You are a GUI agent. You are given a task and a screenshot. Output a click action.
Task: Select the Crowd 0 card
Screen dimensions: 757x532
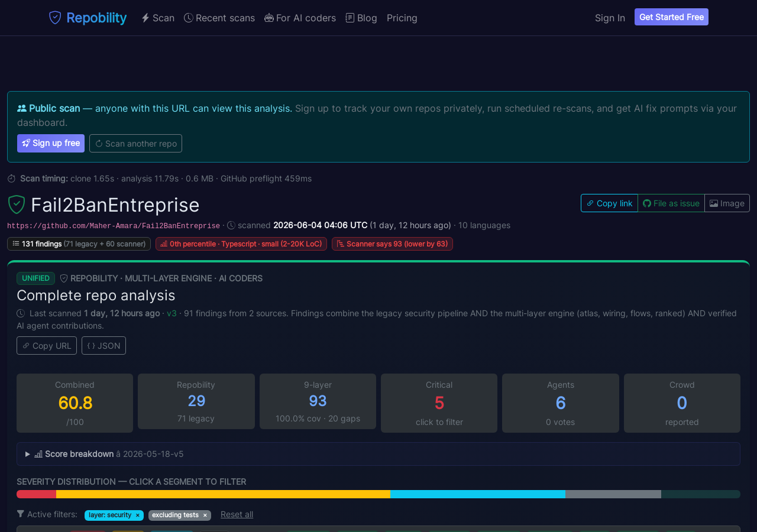click(682, 403)
